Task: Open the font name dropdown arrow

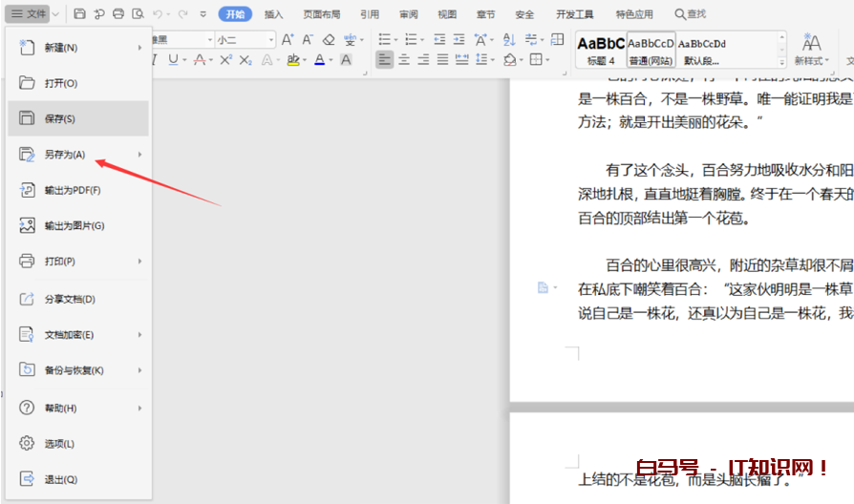Action: pos(210,40)
